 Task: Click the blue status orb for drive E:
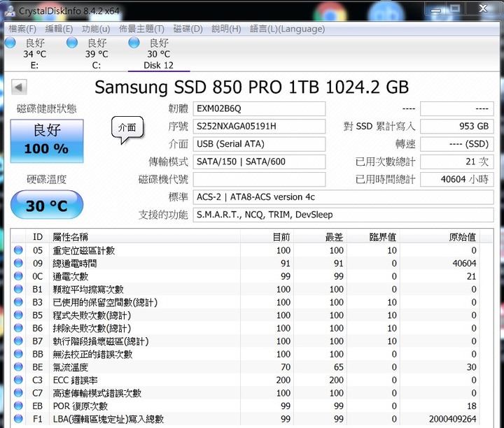[10, 43]
